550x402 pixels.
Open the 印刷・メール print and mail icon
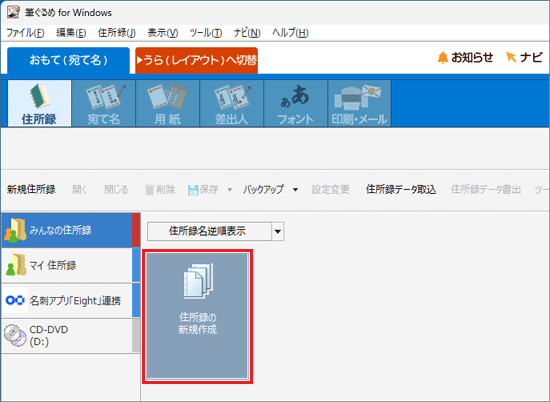[x=360, y=103]
